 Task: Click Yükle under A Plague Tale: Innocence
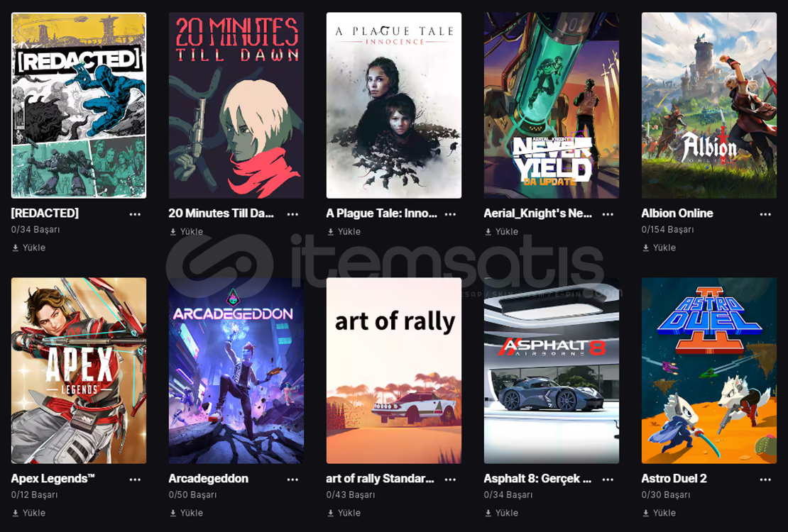[x=344, y=231]
